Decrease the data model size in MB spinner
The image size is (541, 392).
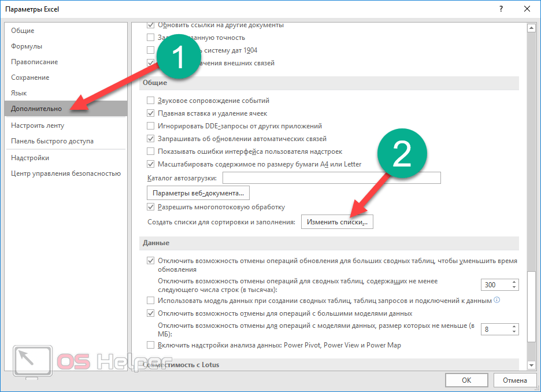coord(513,332)
